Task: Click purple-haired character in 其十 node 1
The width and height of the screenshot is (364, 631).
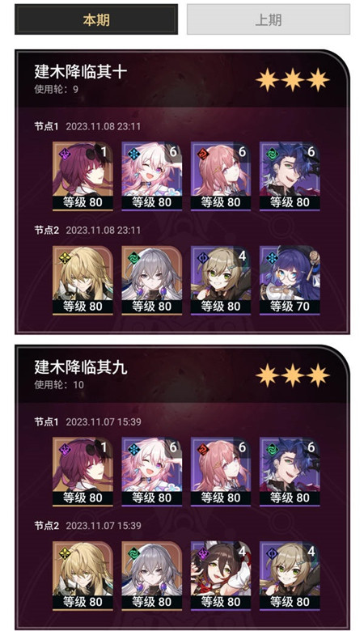Action: tap(83, 176)
